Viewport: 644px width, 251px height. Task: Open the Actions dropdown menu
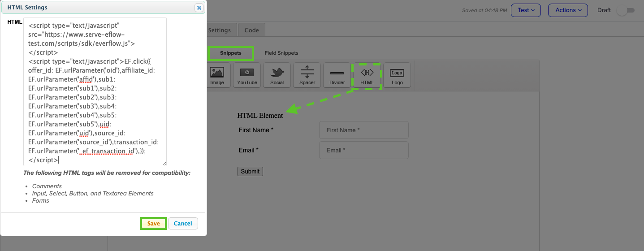pos(568,10)
